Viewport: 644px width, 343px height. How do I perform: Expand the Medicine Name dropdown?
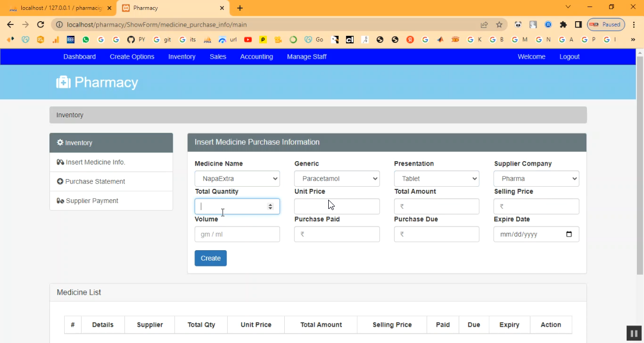point(237,179)
